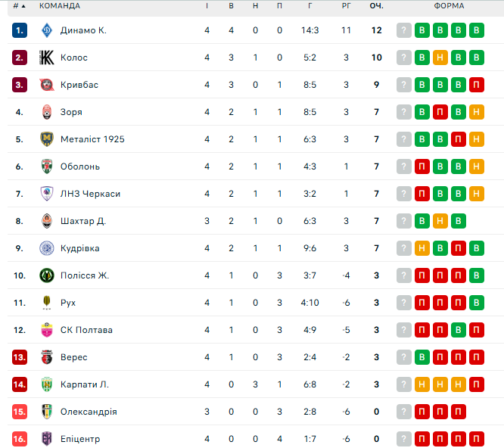Click the Епіцентр club logo
504x448 pixels.
(x=47, y=439)
